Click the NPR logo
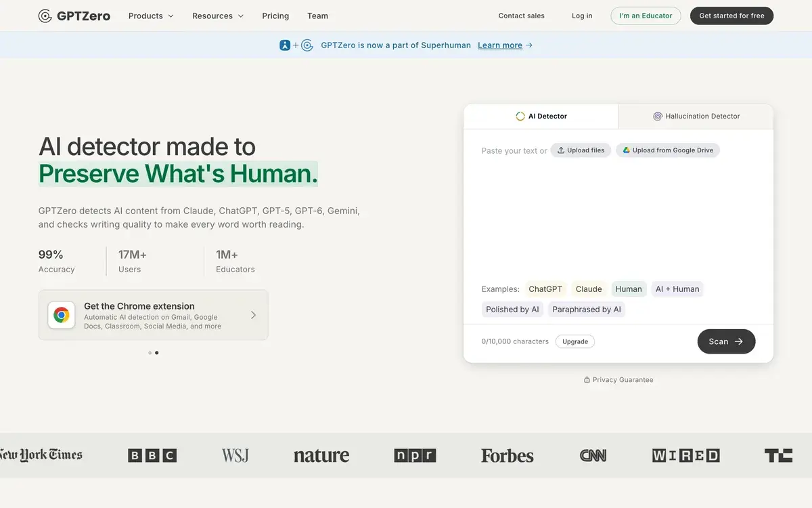 pyautogui.click(x=415, y=456)
